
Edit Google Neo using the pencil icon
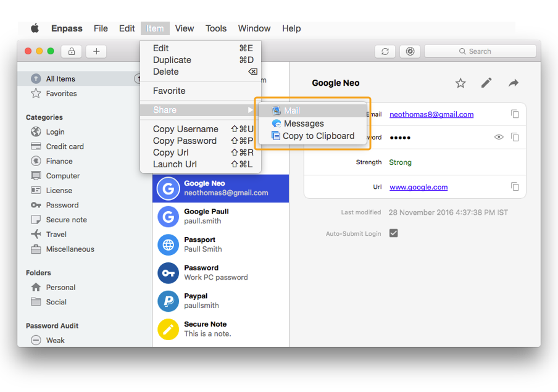tap(487, 83)
